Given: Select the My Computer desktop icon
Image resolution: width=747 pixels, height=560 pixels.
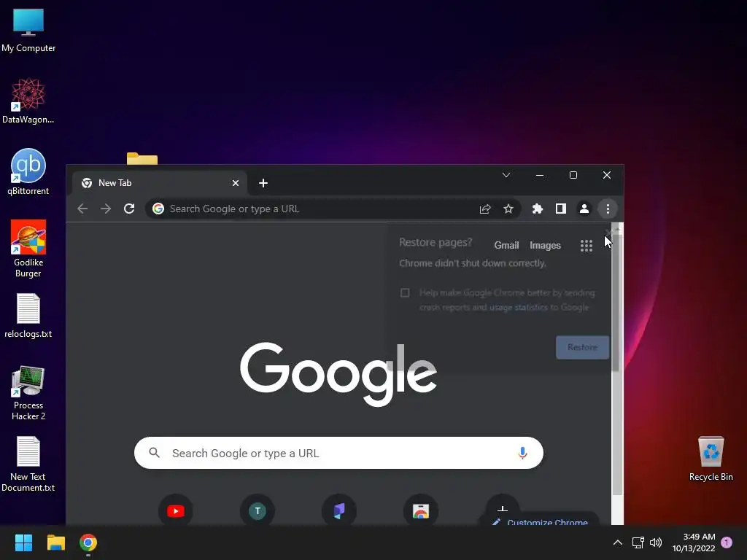Looking at the screenshot, I should [28, 31].
